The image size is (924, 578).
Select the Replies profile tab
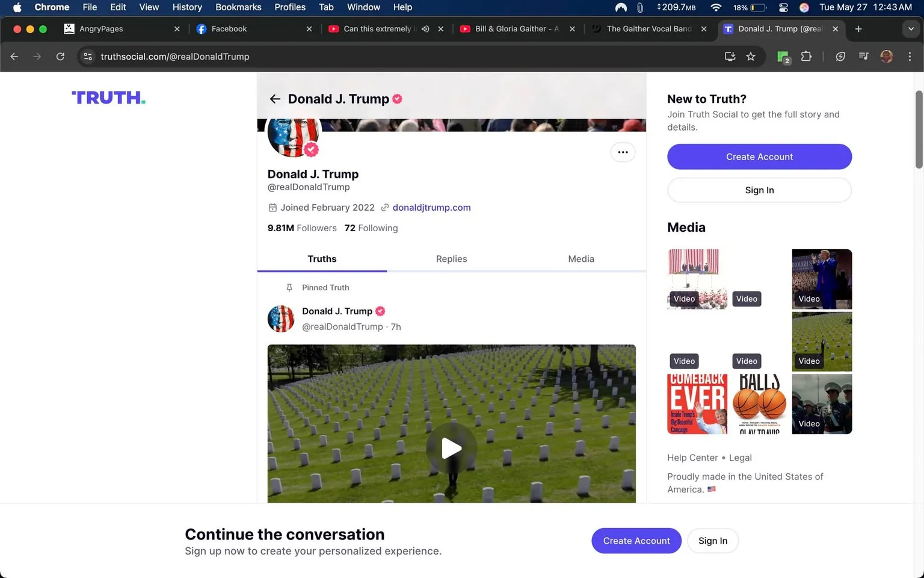[x=451, y=259]
